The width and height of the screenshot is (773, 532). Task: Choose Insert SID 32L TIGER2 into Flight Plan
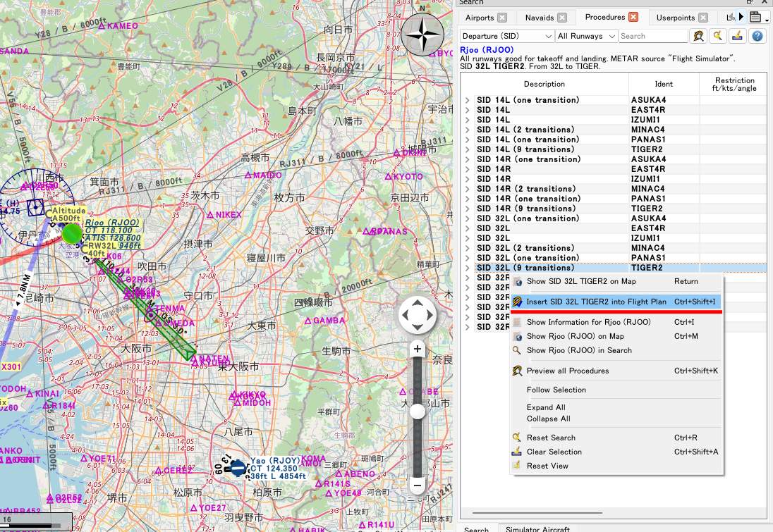pos(596,302)
